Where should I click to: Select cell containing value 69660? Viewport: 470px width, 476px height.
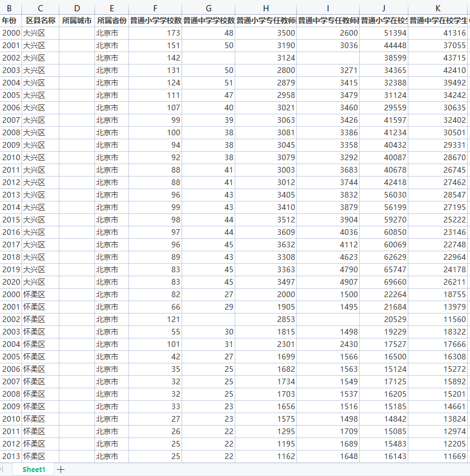pyautogui.click(x=383, y=282)
